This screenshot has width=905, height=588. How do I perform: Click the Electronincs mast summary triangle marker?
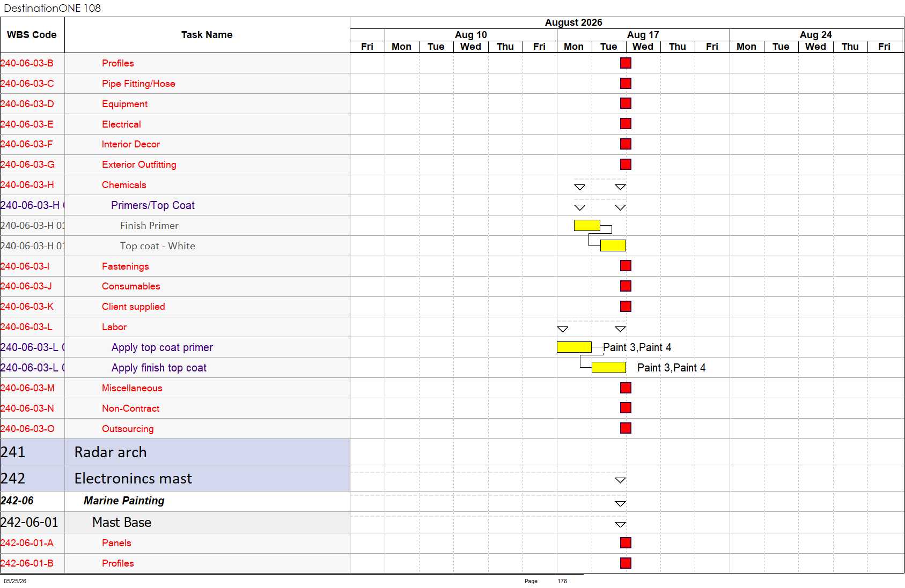click(620, 480)
